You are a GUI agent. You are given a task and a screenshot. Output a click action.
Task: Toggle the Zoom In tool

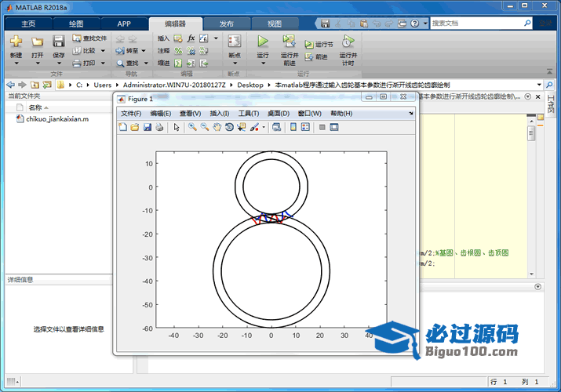[x=192, y=127]
